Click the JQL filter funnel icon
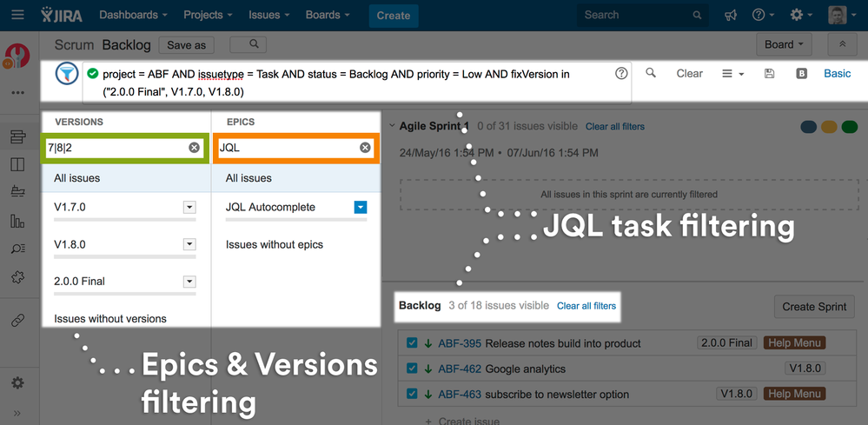This screenshot has width=868, height=425. [x=67, y=75]
